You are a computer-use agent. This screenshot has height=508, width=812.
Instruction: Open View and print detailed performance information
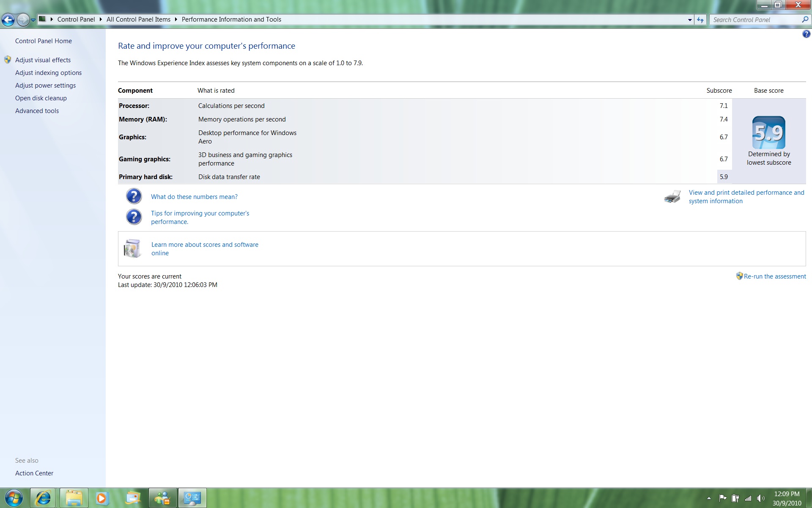pos(746,197)
